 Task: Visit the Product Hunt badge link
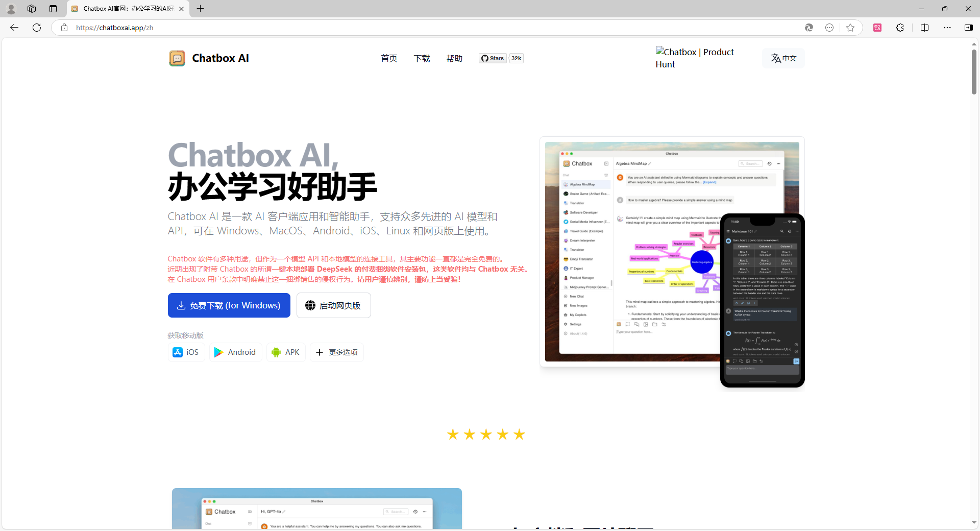[x=695, y=58]
